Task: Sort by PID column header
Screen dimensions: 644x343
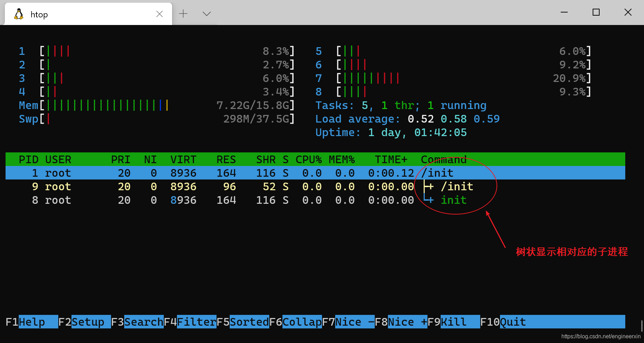Action: [x=28, y=160]
